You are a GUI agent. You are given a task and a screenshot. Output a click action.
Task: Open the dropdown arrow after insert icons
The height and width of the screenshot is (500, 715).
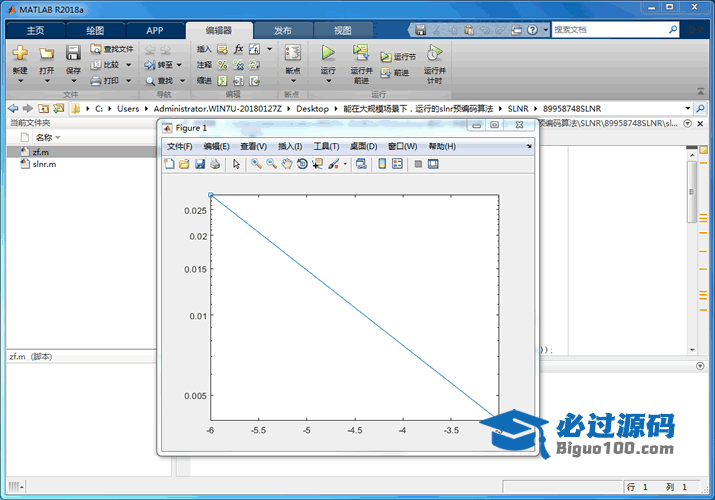pyautogui.click(x=269, y=49)
